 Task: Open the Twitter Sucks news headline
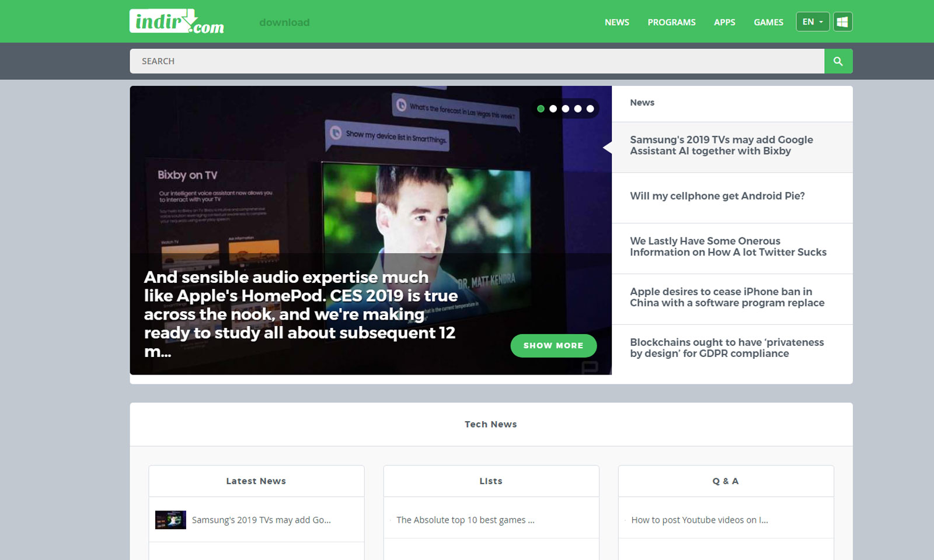(x=728, y=247)
